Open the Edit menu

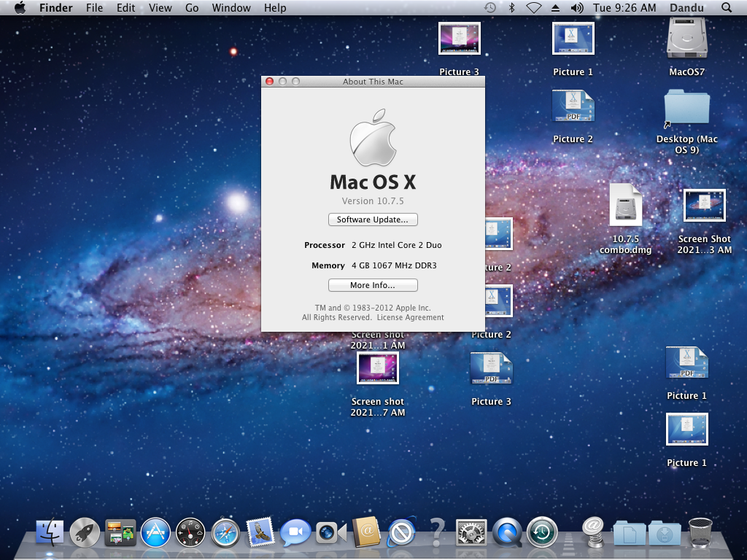pyautogui.click(x=125, y=7)
